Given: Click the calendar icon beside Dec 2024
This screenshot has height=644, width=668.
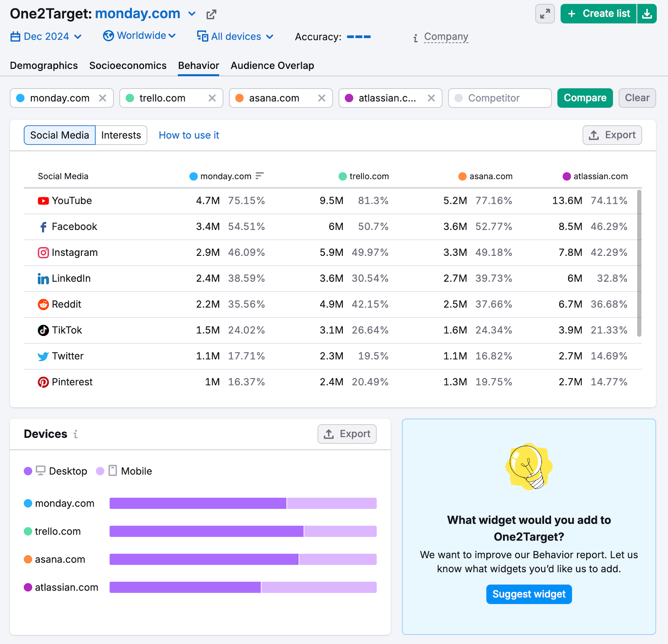Looking at the screenshot, I should pyautogui.click(x=15, y=37).
